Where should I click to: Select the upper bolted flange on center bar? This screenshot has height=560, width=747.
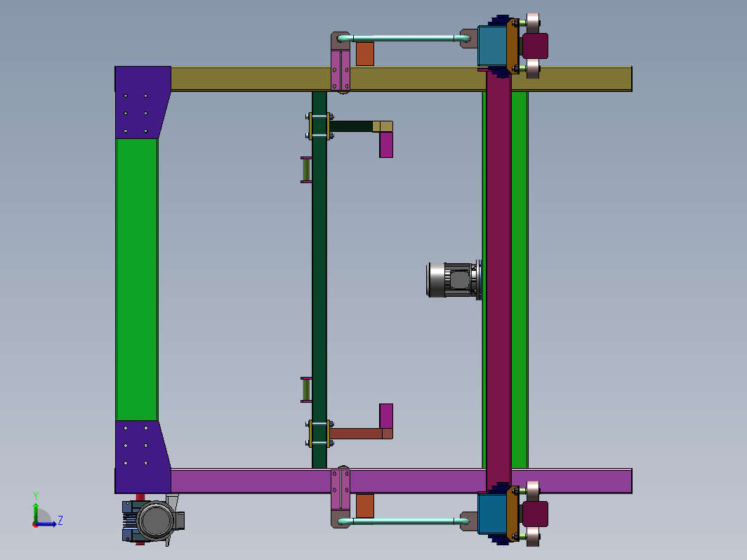319,126
